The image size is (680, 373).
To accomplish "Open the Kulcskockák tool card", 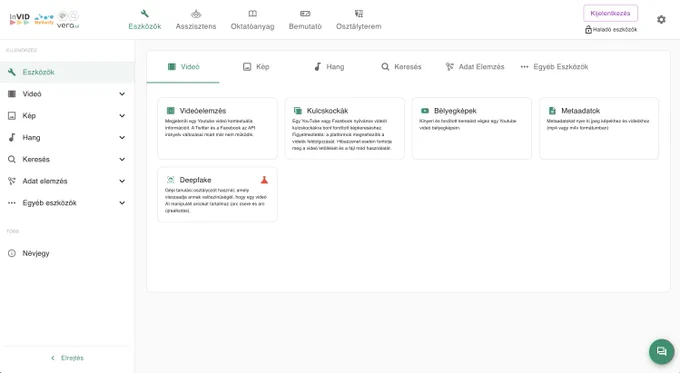I will tap(345, 128).
